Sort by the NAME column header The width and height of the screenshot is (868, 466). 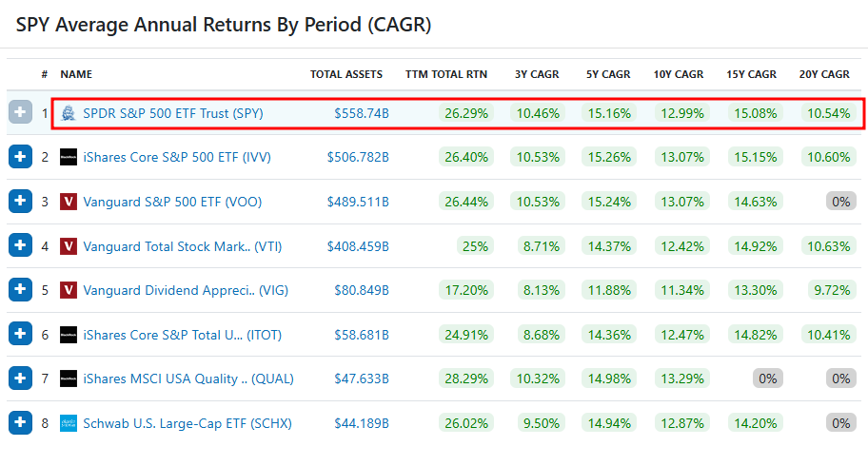click(76, 74)
